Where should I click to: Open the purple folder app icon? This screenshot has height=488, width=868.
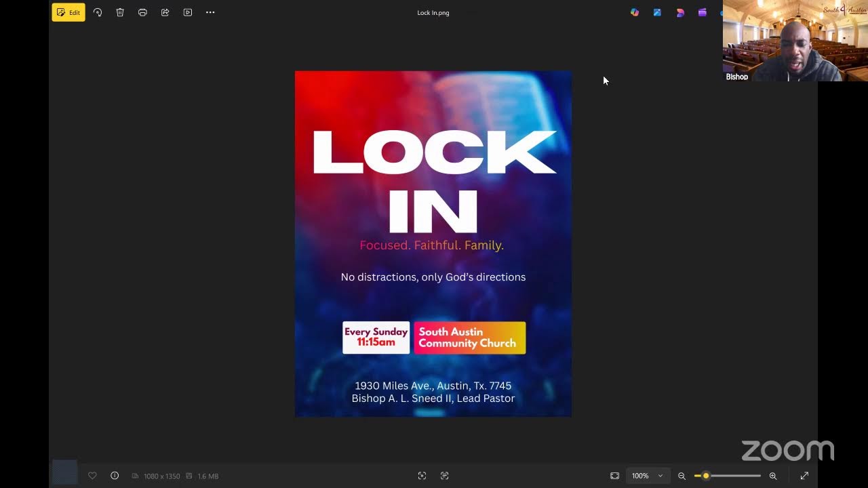coord(703,12)
